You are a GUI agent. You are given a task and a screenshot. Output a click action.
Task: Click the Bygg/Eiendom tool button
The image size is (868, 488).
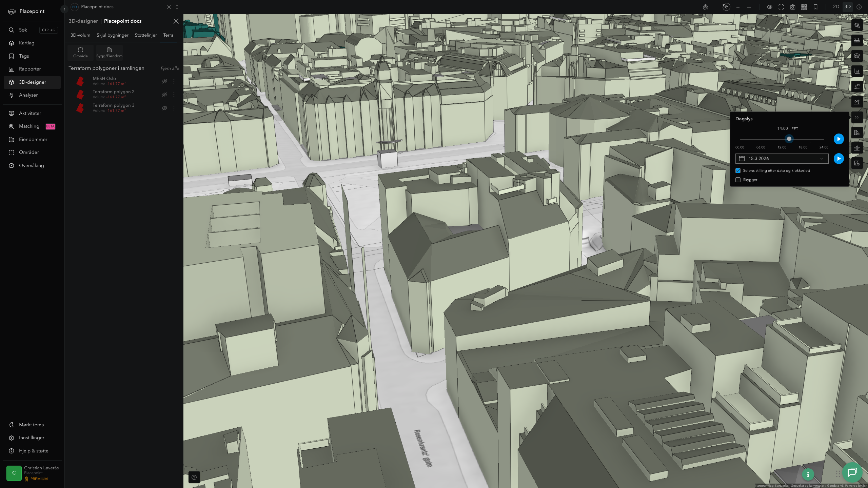coord(109,53)
